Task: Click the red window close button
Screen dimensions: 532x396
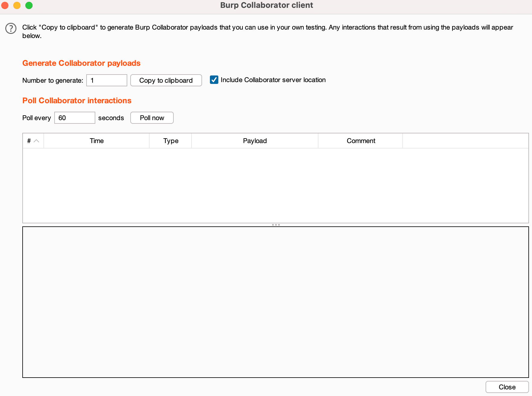Action: tap(5, 5)
